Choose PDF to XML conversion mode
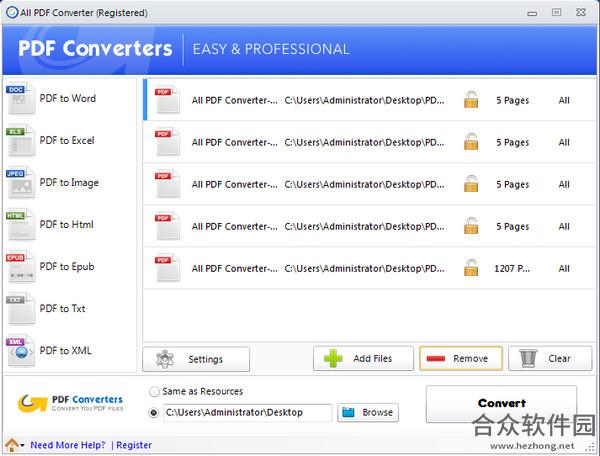The height and width of the screenshot is (456, 600). 65,351
